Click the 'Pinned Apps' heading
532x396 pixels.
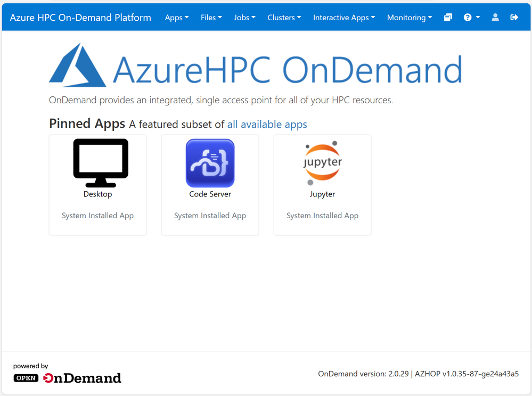tap(87, 123)
